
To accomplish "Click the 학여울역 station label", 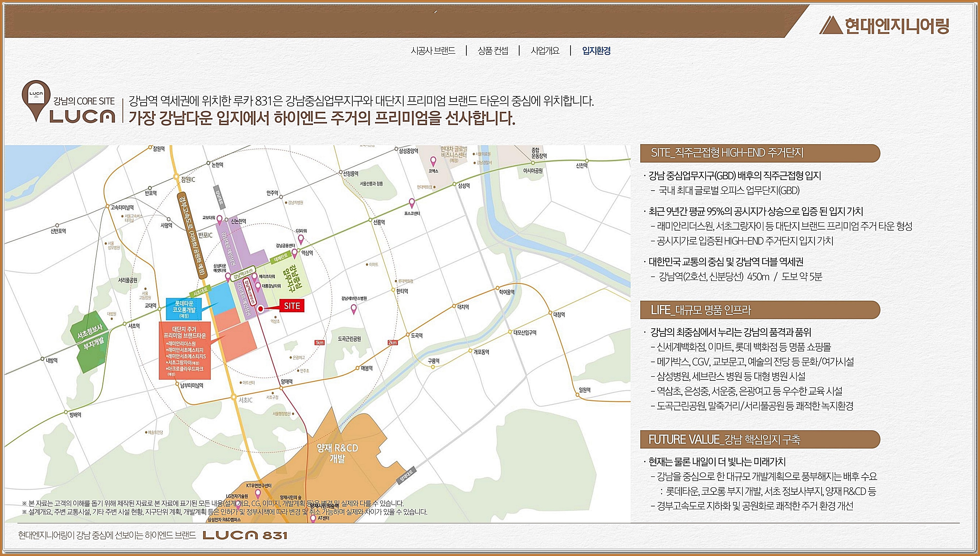I will 507,292.
